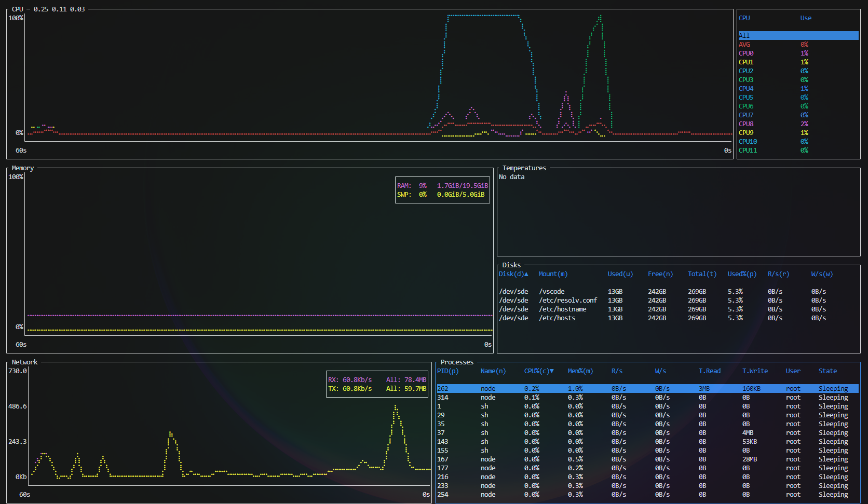Click the RX network rate legend
Viewport: 868px width, 504px height.
point(350,380)
